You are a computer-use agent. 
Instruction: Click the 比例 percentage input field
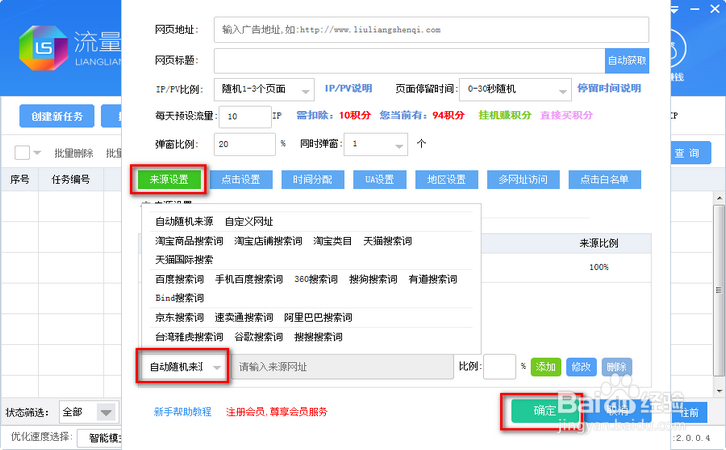point(499,367)
